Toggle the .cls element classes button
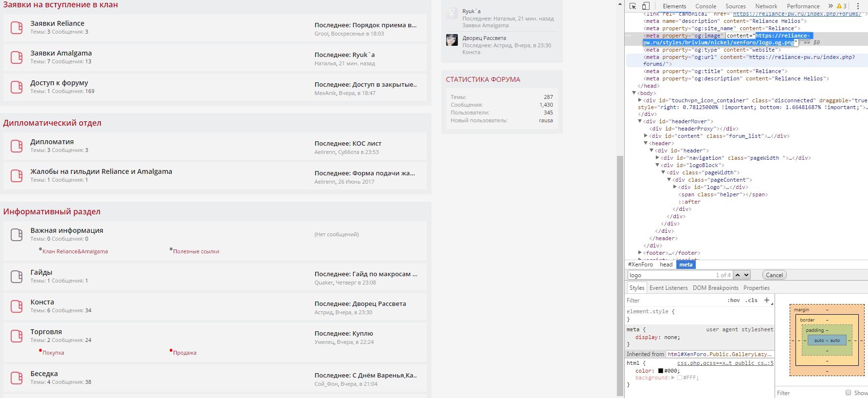 751,301
